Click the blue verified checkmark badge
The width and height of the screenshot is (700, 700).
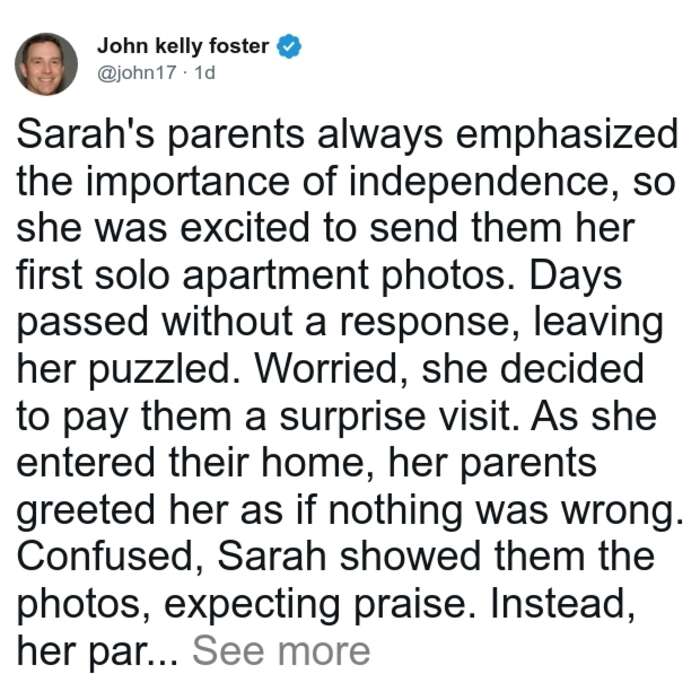[289, 46]
